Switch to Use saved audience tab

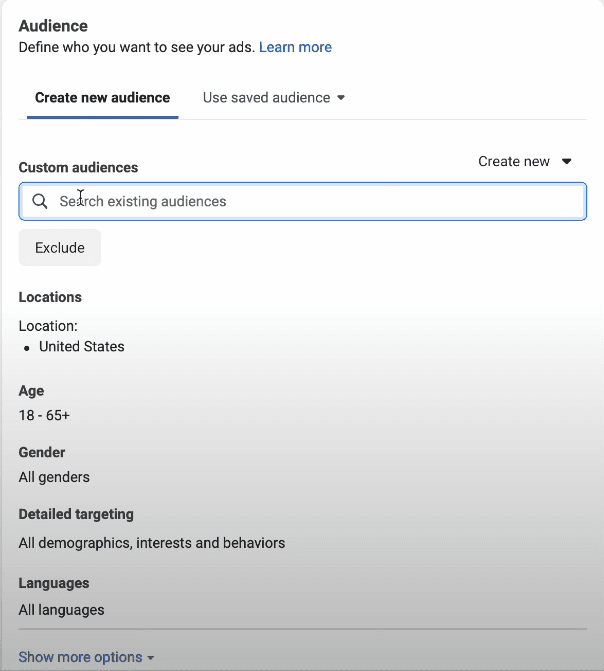coord(266,98)
